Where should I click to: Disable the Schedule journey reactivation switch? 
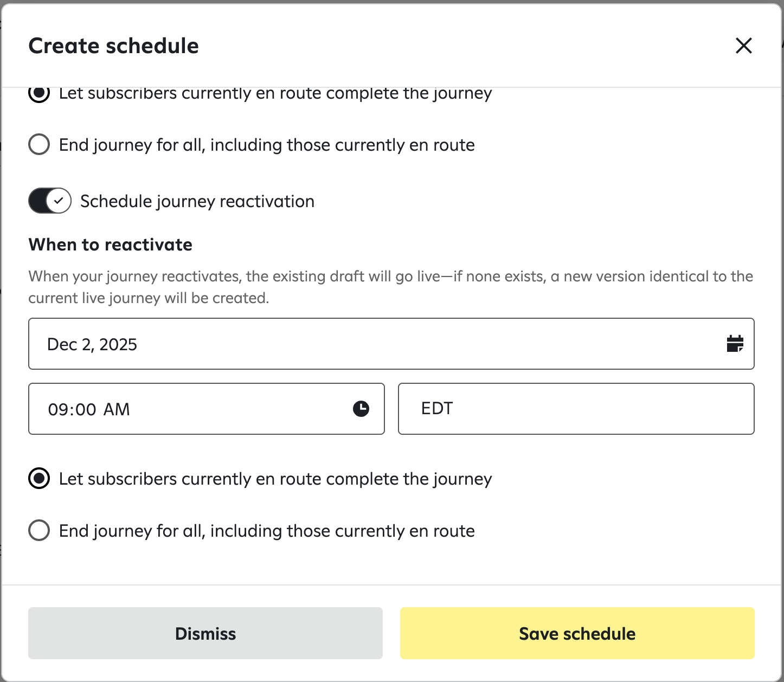pos(50,201)
